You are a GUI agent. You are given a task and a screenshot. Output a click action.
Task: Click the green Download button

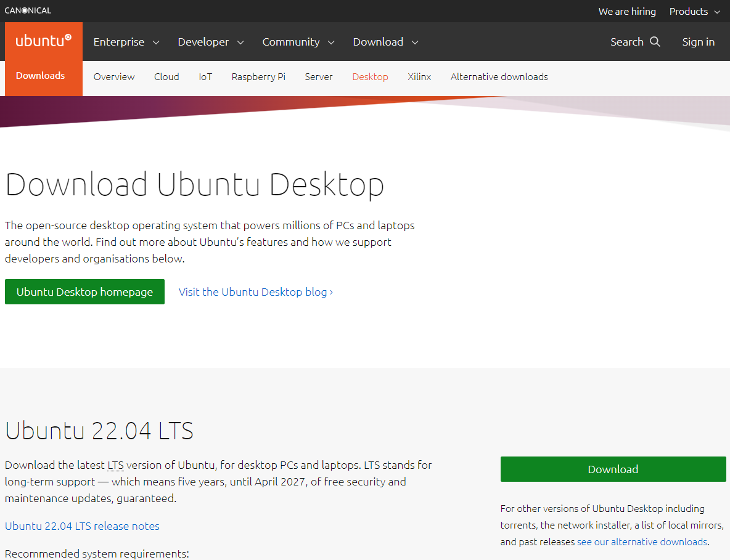[613, 469]
